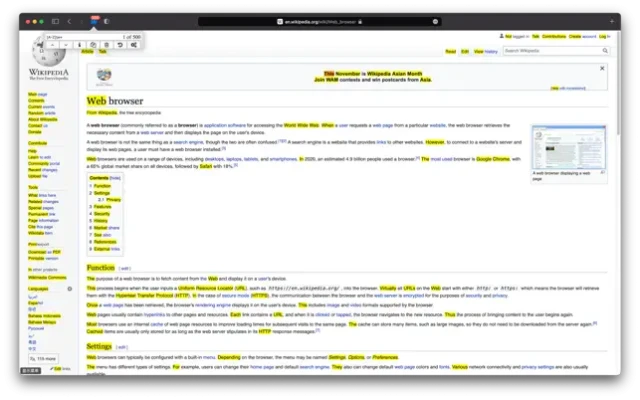Screen dimensions: 640x400
Task: Click the half-shaded privacy shield toolbar icon
Action: coord(107,21)
